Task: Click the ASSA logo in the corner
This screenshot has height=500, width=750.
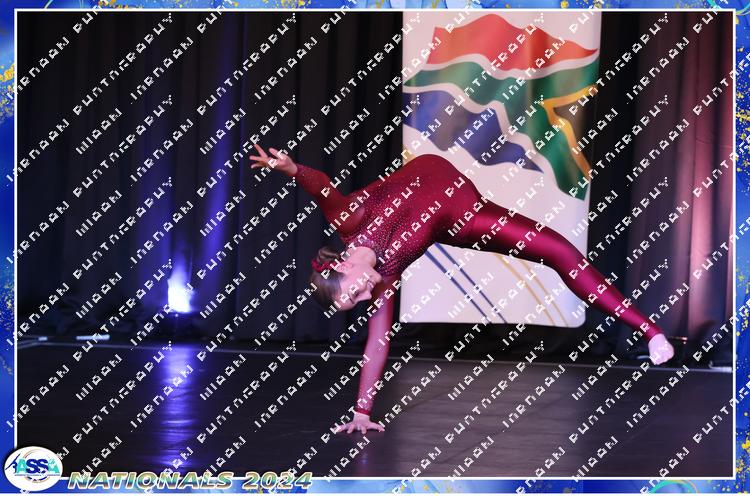Action: tap(32, 468)
